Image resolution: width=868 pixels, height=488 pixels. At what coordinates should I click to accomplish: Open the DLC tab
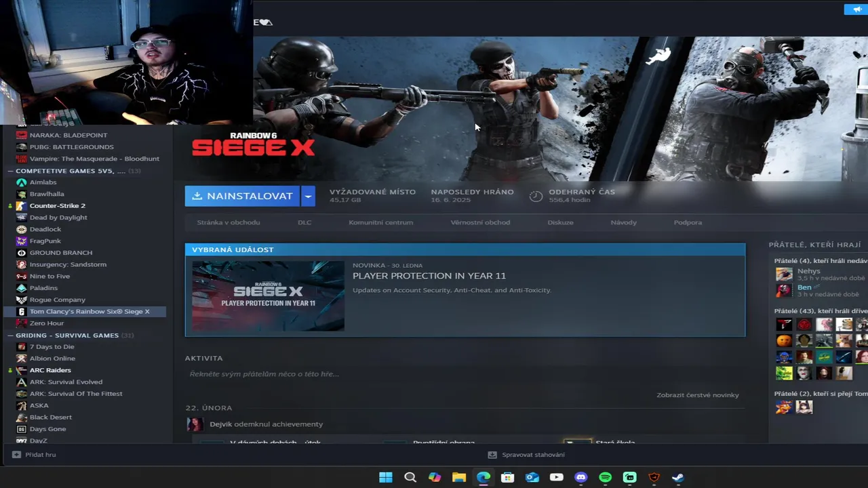(x=304, y=222)
